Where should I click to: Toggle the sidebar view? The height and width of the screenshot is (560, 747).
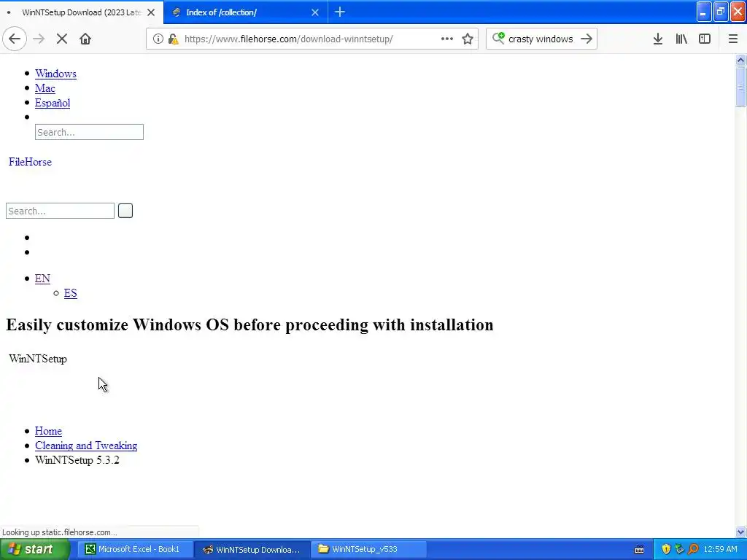[705, 39]
